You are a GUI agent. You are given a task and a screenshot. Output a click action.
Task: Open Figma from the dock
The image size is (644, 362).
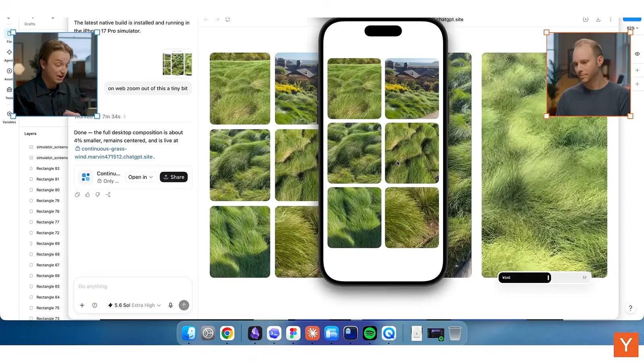pyautogui.click(x=293, y=333)
